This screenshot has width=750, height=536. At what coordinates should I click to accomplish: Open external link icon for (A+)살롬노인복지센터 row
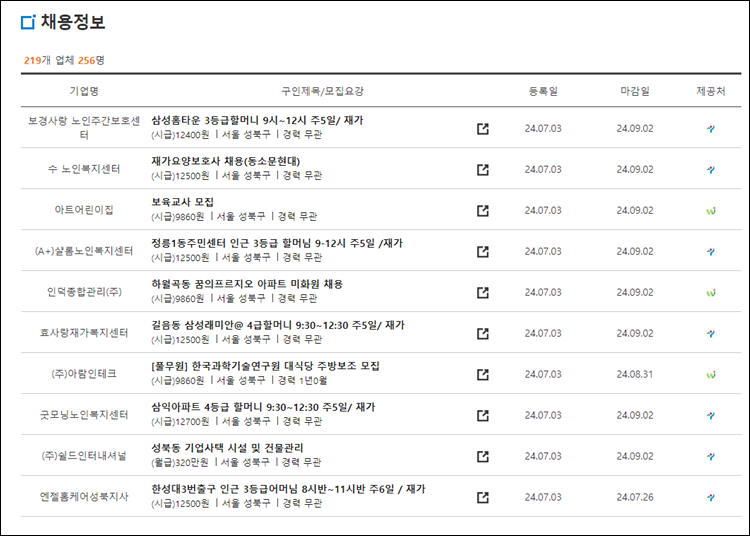tap(483, 252)
